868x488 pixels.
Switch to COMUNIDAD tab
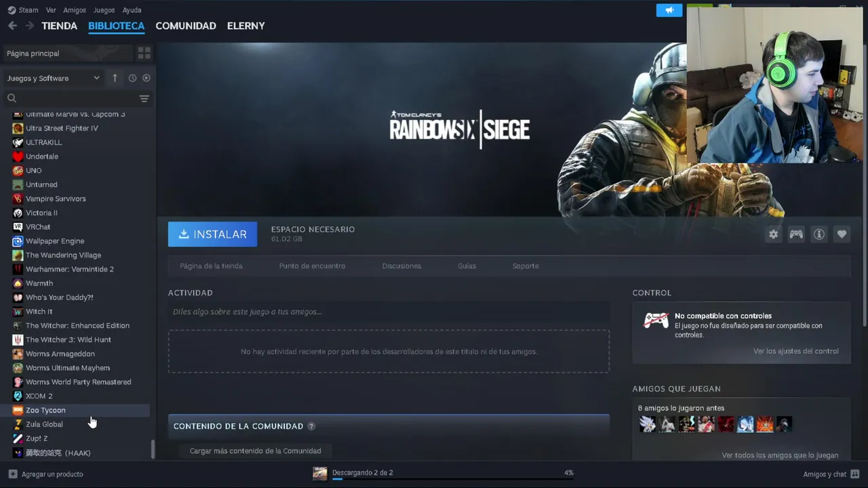point(186,26)
